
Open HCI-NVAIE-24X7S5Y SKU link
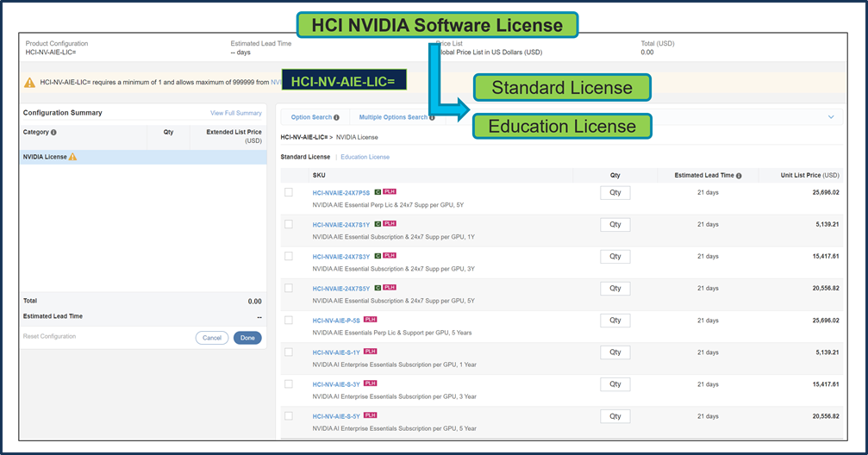(x=341, y=289)
